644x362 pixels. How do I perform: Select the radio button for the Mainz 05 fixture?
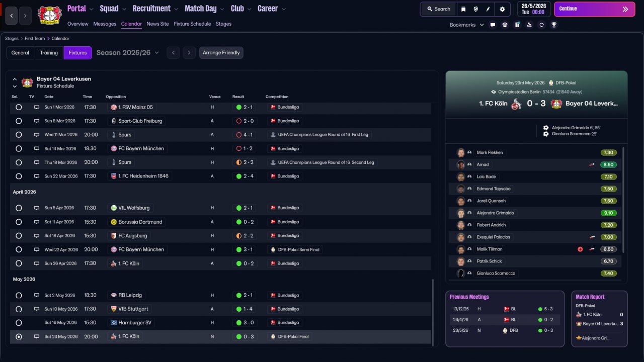(x=19, y=107)
